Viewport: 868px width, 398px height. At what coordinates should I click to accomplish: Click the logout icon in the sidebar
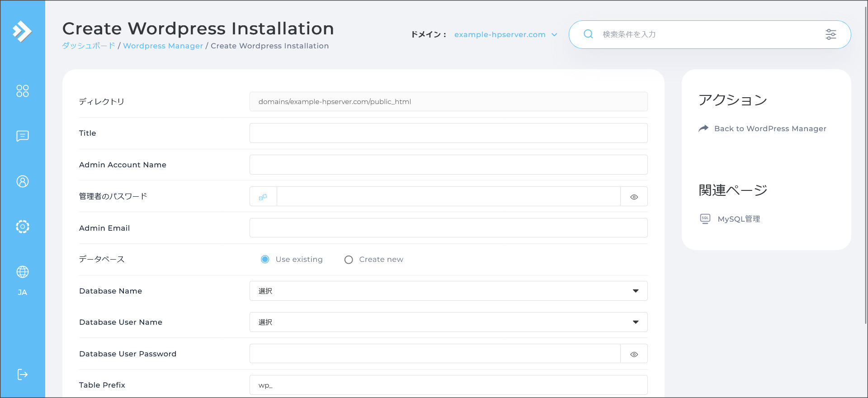(x=22, y=374)
